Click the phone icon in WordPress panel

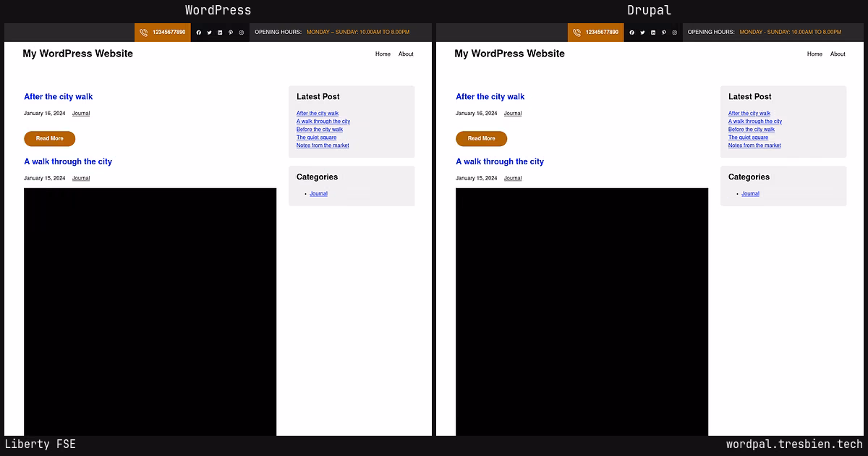tap(144, 33)
